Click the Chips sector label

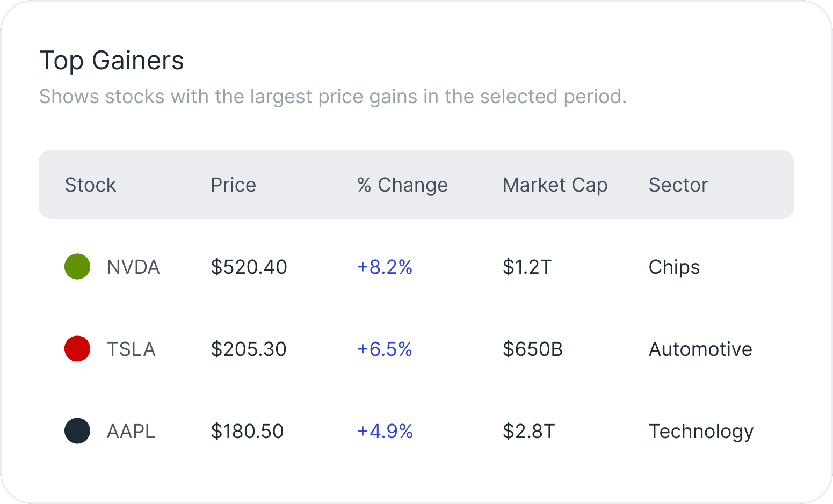[x=674, y=267]
